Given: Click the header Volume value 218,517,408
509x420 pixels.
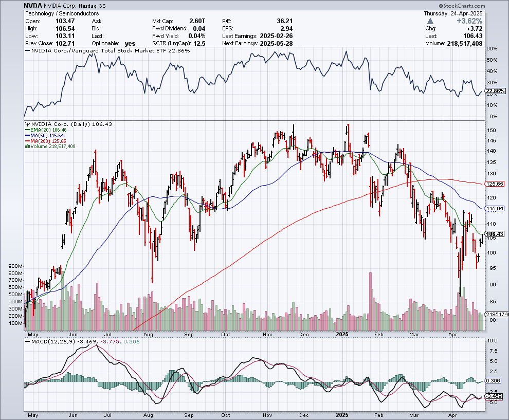Looking at the screenshot, I should click(465, 44).
